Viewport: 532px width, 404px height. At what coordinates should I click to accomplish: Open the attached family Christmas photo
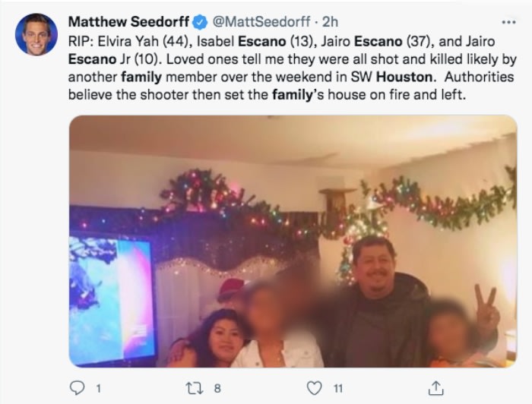coord(293,241)
